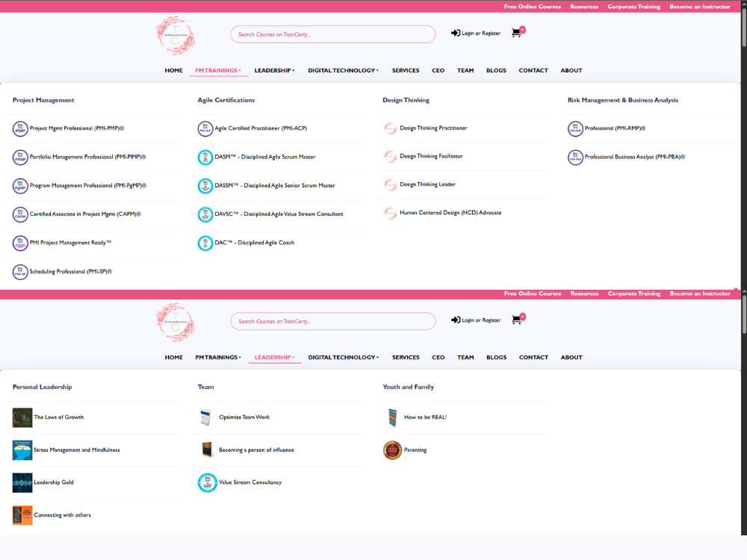Click Login or Register text in the view showing Agile Certifications
The height and width of the screenshot is (560, 747).
pos(481,34)
